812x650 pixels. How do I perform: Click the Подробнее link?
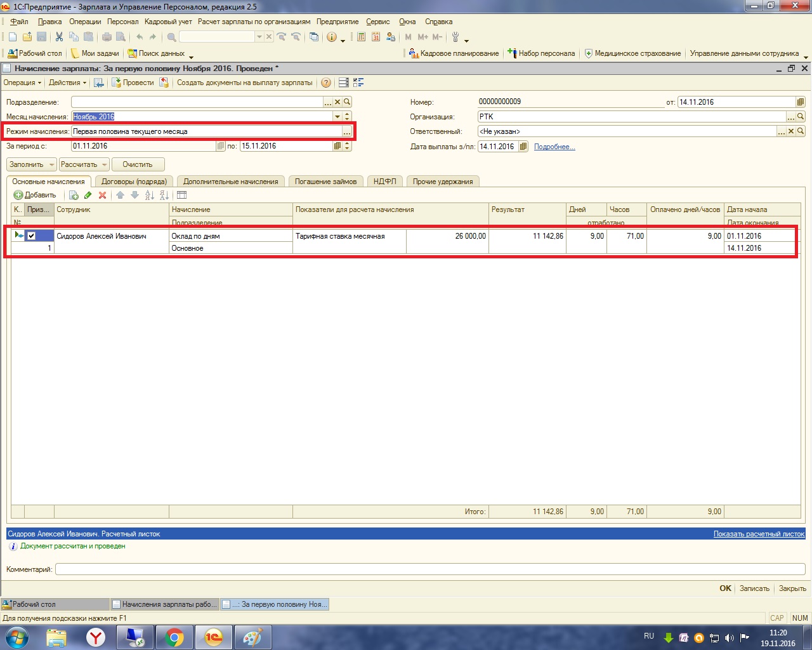[554, 147]
